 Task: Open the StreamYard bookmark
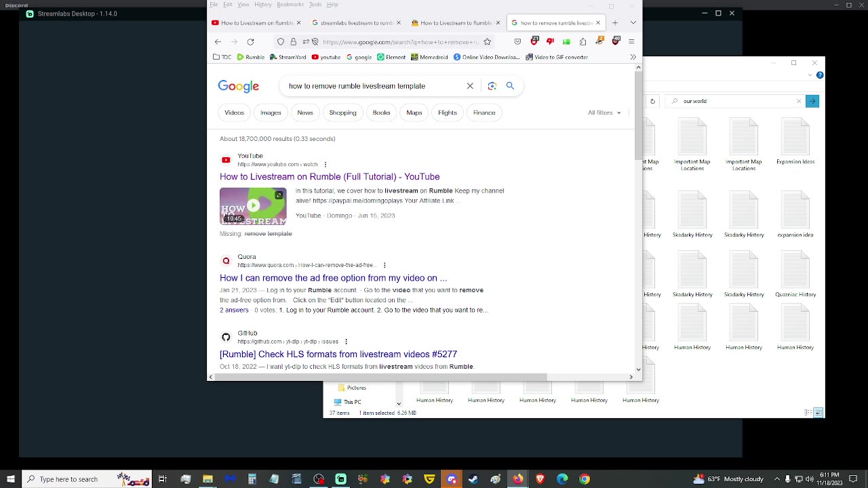[x=288, y=57]
